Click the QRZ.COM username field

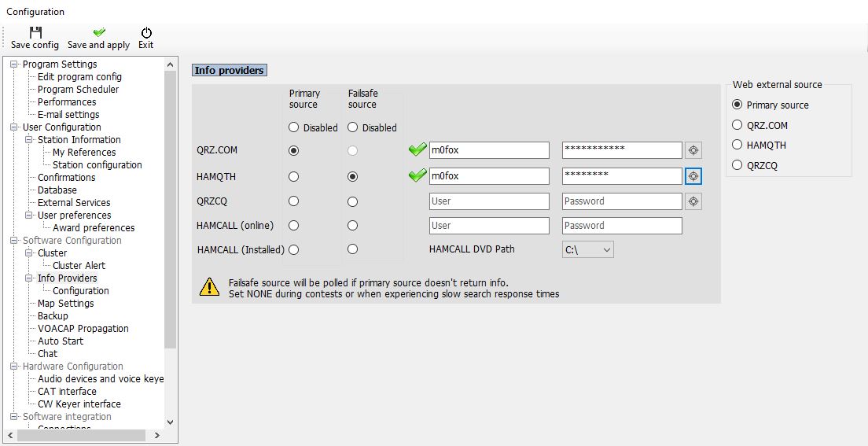[489, 150]
